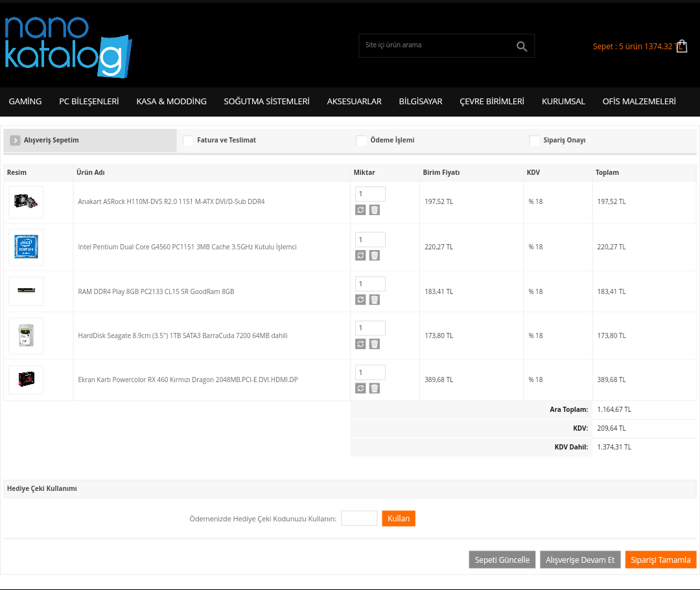This screenshot has width=700, height=590.
Task: Click the search magnifier icon
Action: [521, 46]
